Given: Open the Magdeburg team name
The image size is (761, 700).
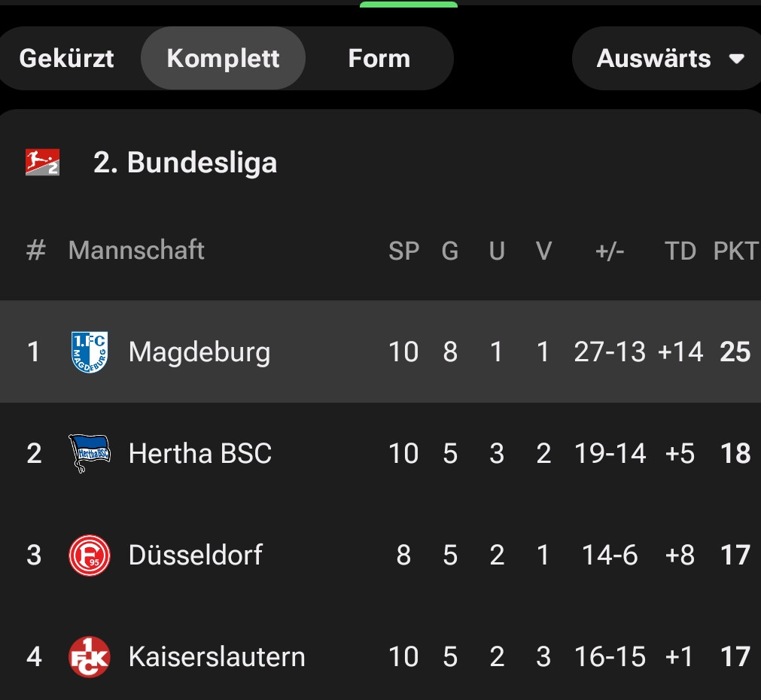Looking at the screenshot, I should tap(199, 352).
